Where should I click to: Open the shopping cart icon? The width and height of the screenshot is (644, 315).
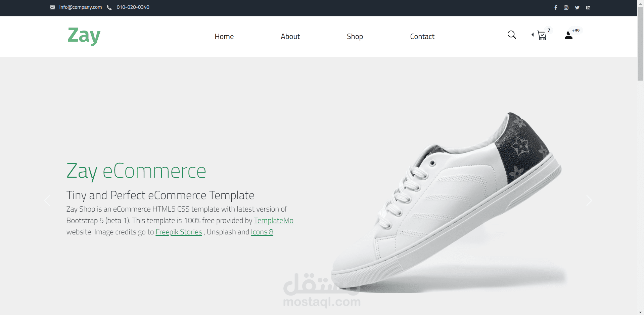coord(542,35)
